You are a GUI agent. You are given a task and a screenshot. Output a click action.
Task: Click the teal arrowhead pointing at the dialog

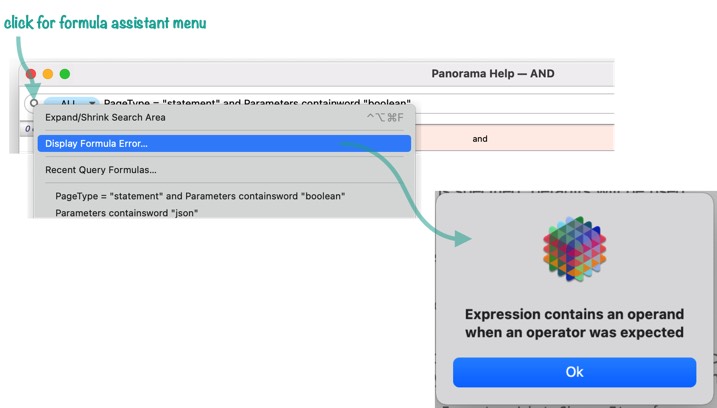[x=463, y=238]
